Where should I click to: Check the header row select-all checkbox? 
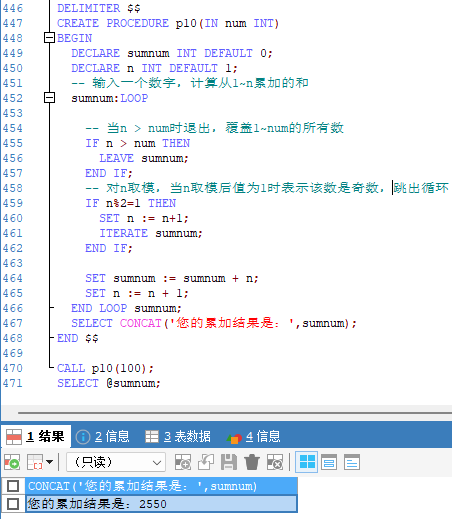pyautogui.click(x=13, y=486)
